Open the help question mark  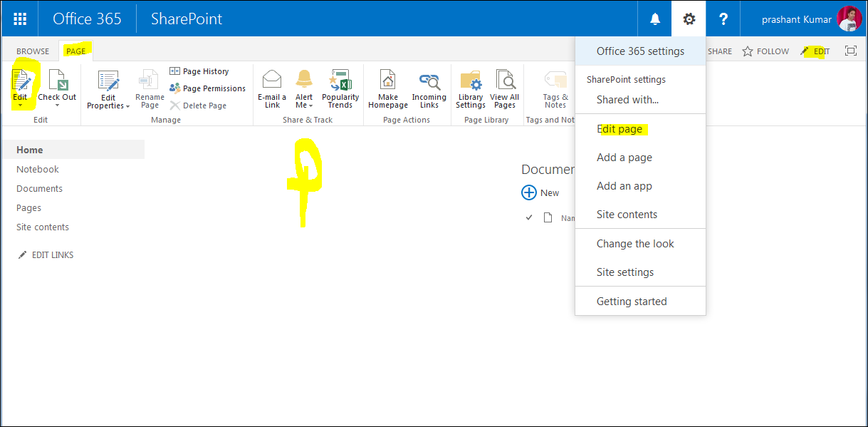723,19
